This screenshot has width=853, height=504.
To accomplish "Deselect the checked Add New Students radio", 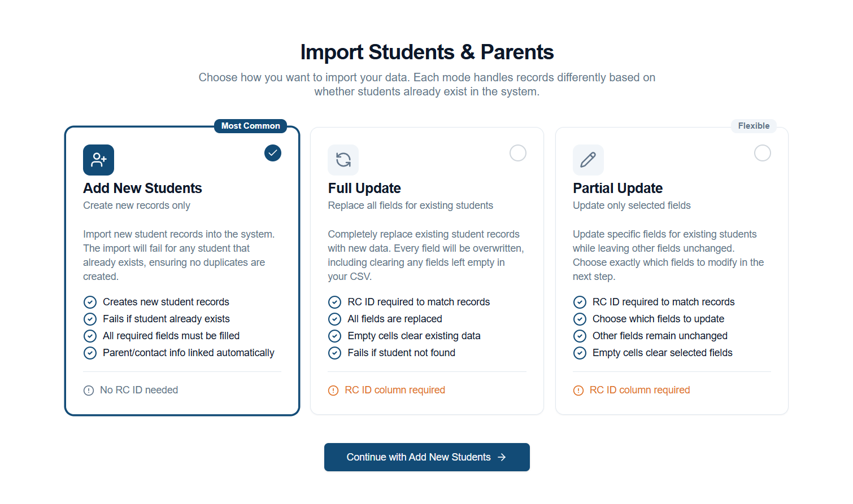I will [x=273, y=153].
